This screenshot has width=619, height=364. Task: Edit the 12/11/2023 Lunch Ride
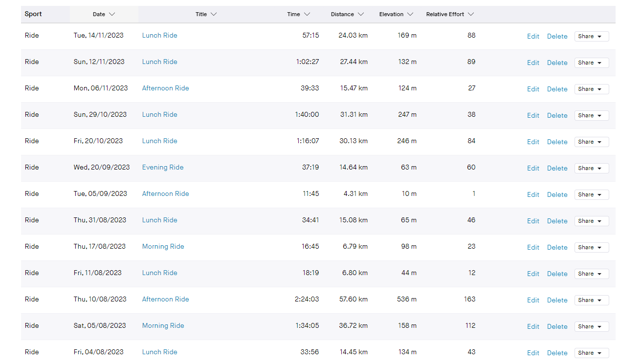coord(533,63)
